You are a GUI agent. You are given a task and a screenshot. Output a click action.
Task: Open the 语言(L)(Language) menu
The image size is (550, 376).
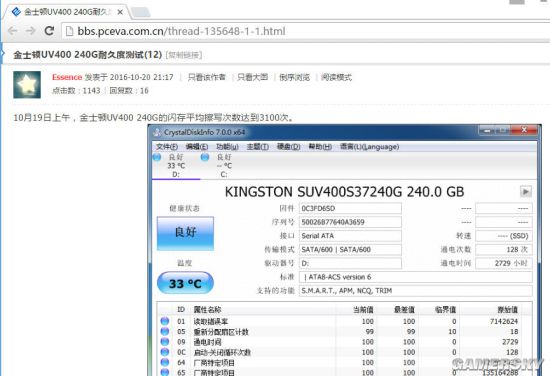pyautogui.click(x=369, y=147)
